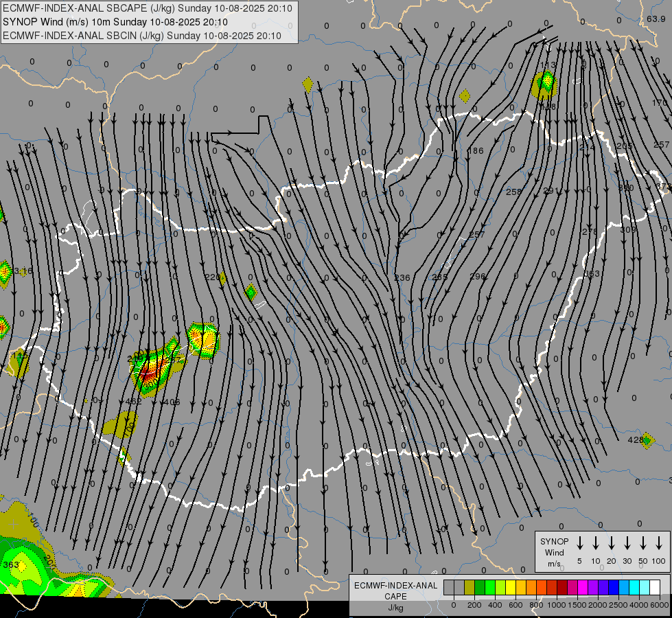Viewport: 672px width, 618px height.
Task: Click the 406 CAPE value on the map
Action: (x=172, y=402)
